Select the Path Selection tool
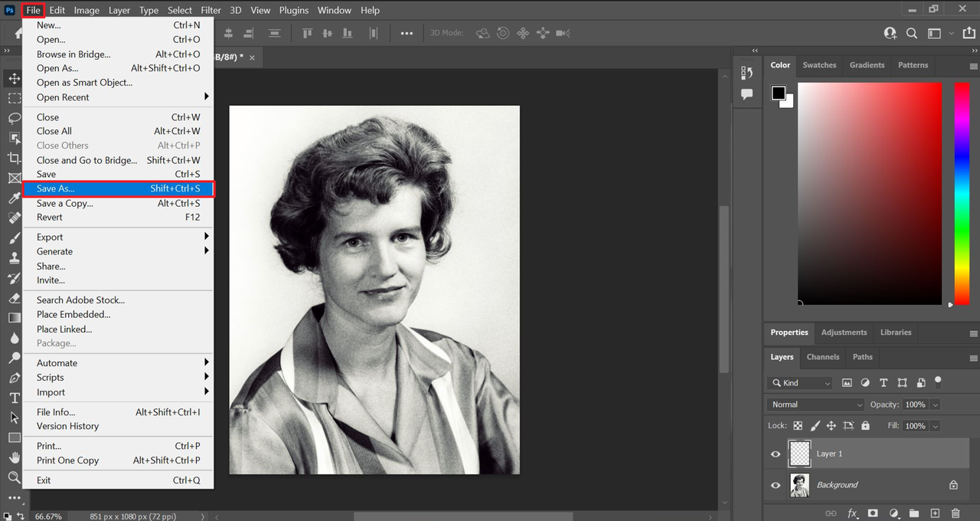The height and width of the screenshot is (521, 980). pyautogui.click(x=15, y=418)
